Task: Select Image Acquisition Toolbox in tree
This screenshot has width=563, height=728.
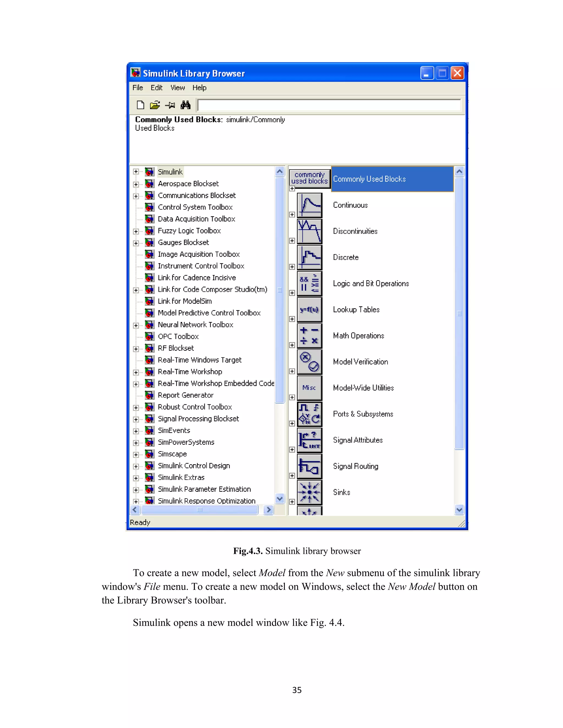Action: click(x=199, y=254)
